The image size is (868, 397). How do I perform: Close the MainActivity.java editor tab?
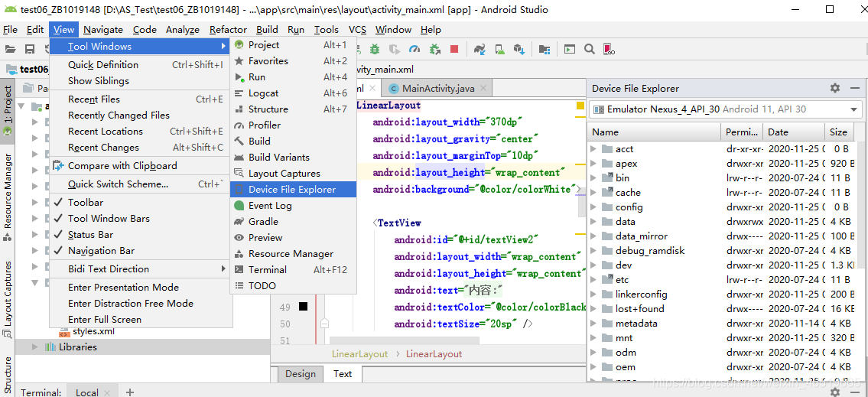tap(485, 89)
